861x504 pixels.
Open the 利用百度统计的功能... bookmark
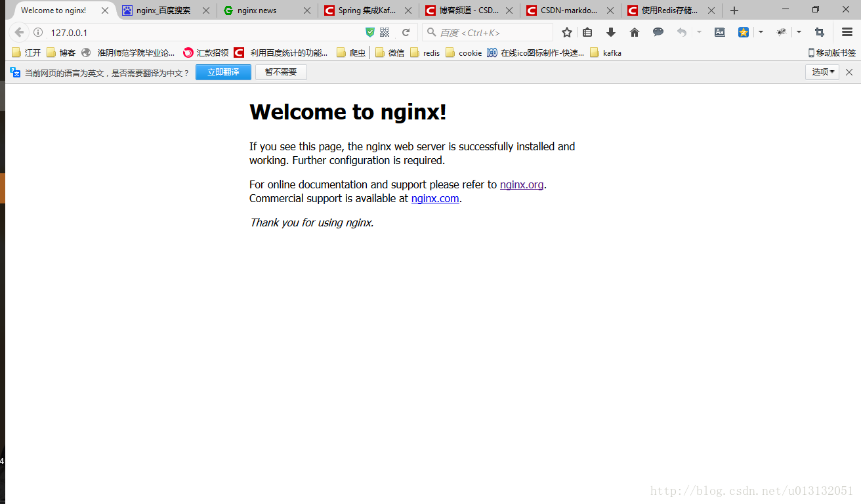pyautogui.click(x=281, y=53)
